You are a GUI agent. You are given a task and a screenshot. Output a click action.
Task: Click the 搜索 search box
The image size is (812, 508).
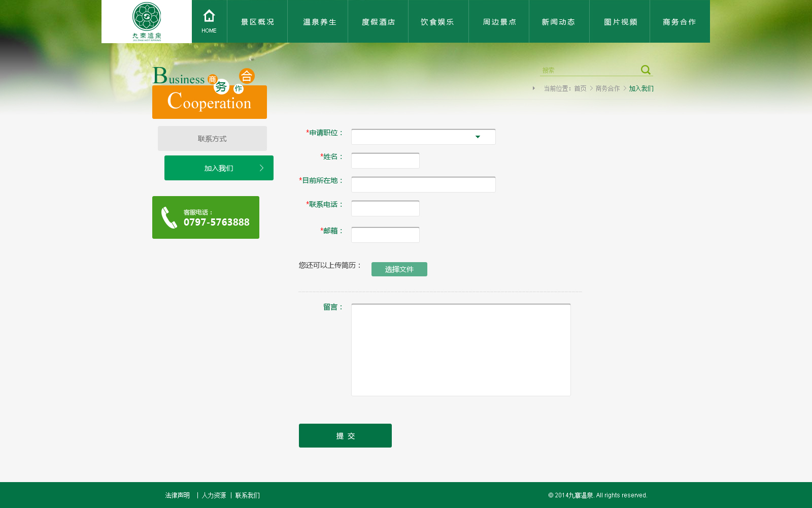tap(589, 70)
